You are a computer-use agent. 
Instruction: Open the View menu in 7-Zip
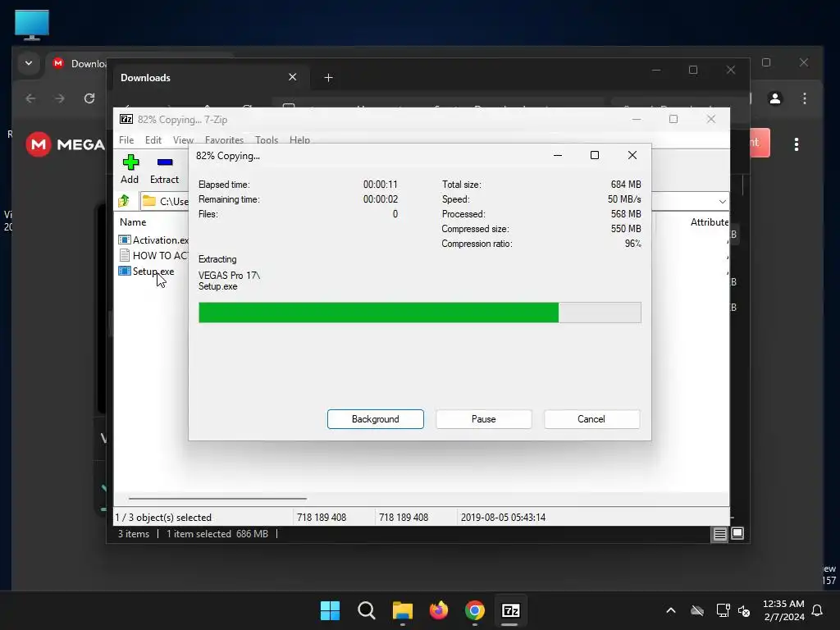click(x=183, y=139)
